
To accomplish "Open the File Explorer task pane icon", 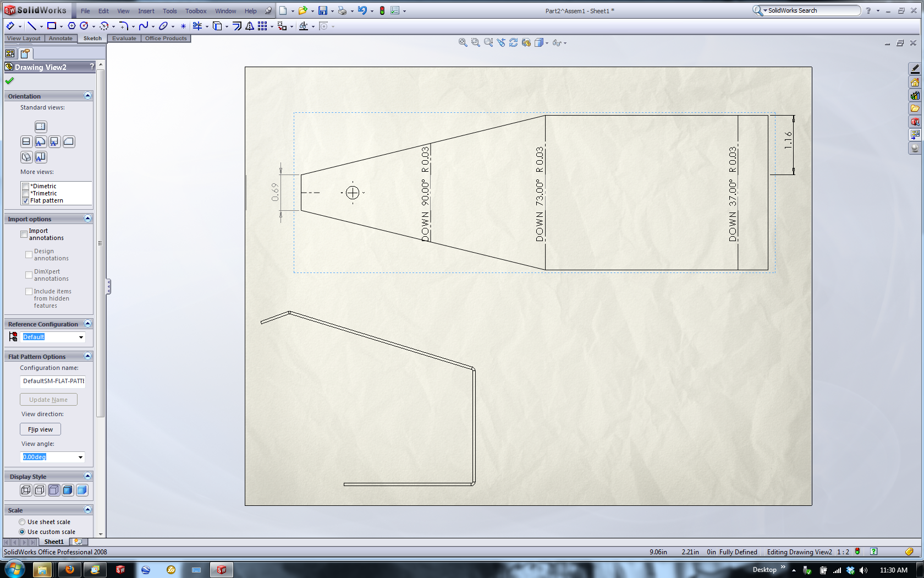I will pyautogui.click(x=915, y=108).
